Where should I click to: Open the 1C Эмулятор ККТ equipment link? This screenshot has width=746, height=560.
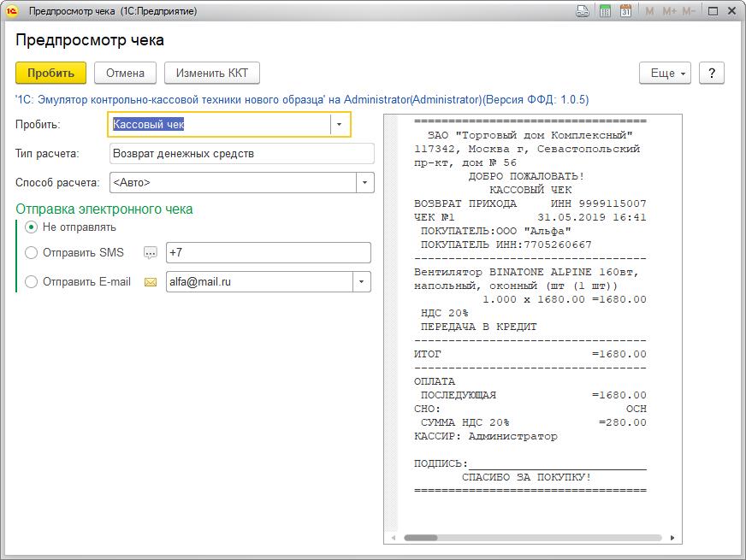click(302, 100)
